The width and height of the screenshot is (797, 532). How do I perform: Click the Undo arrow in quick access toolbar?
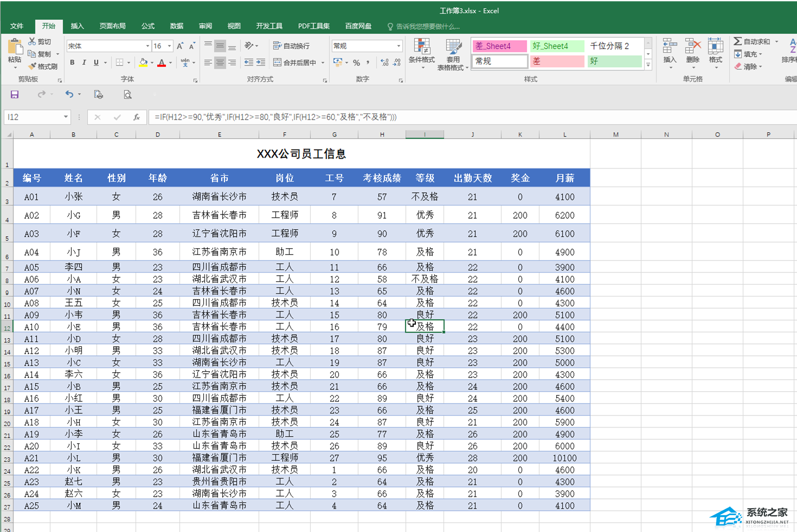click(69, 94)
